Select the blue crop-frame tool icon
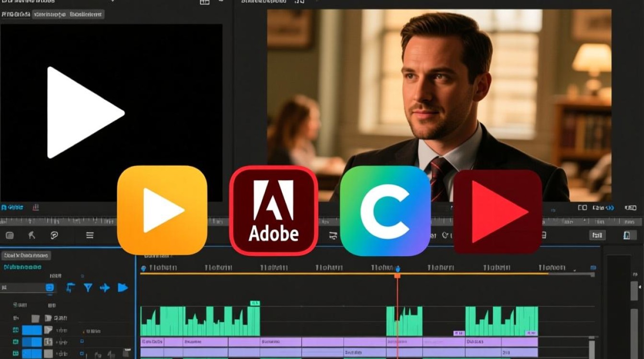Image resolution: width=644 pixels, height=359 pixels. click(70, 287)
